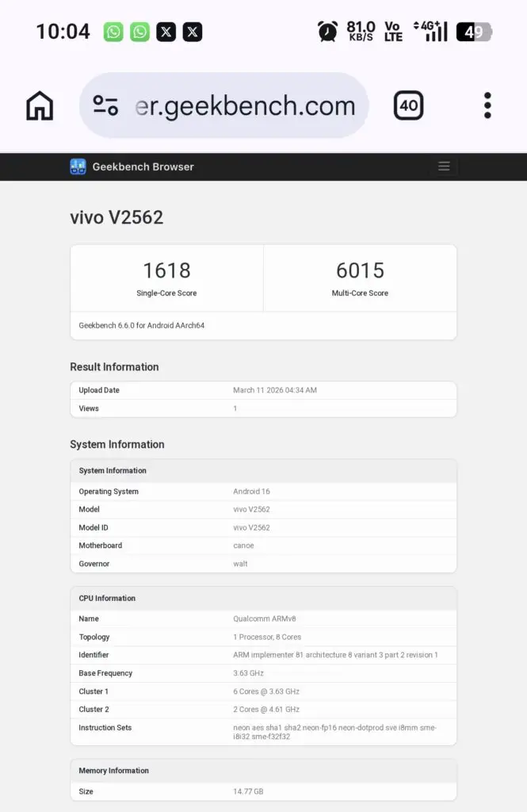527x812 pixels.
Task: Tap the alarm clock status icon
Action: pyautogui.click(x=327, y=32)
